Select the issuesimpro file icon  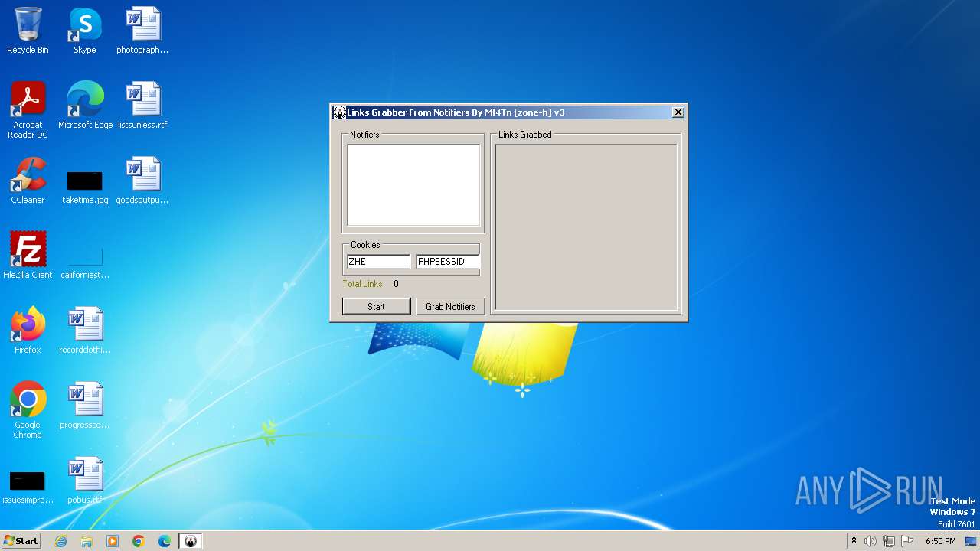[x=28, y=487]
